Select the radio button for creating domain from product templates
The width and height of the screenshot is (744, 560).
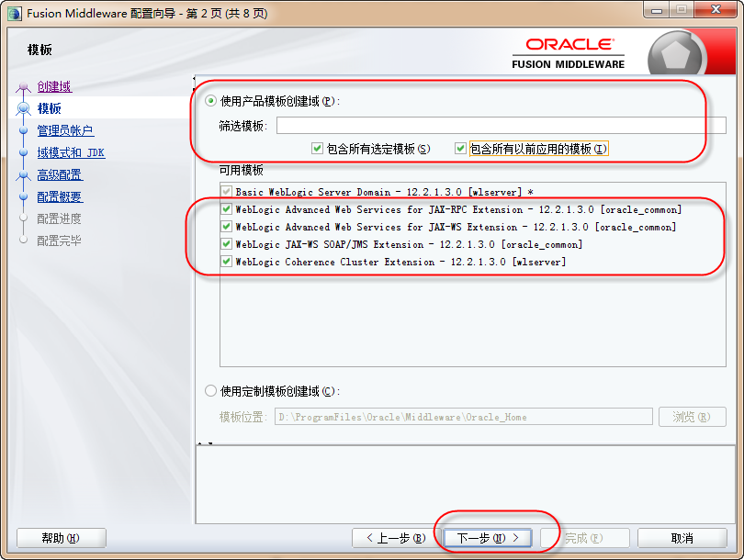click(210, 101)
